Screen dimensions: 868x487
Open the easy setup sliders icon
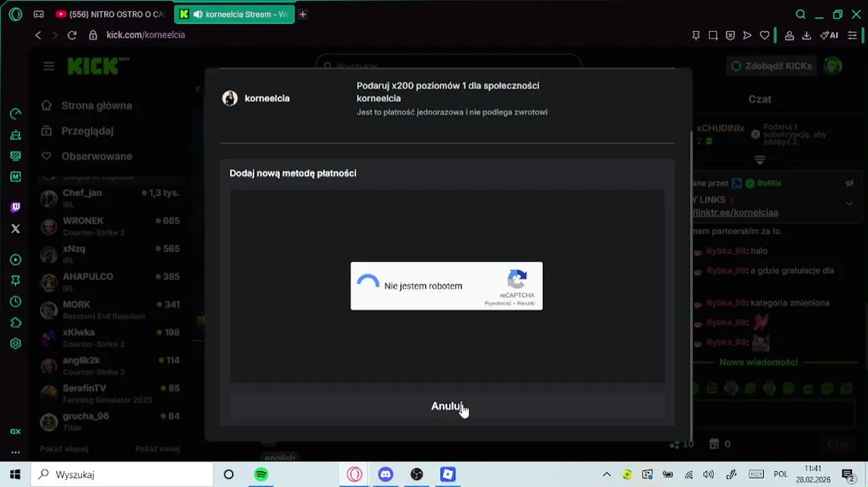tap(852, 35)
